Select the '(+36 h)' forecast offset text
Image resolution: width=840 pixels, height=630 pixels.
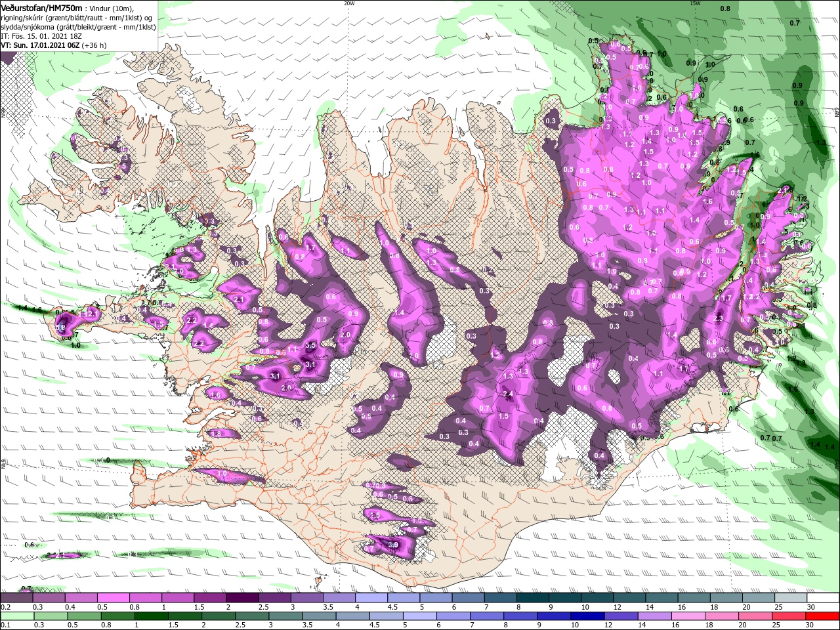click(x=95, y=45)
